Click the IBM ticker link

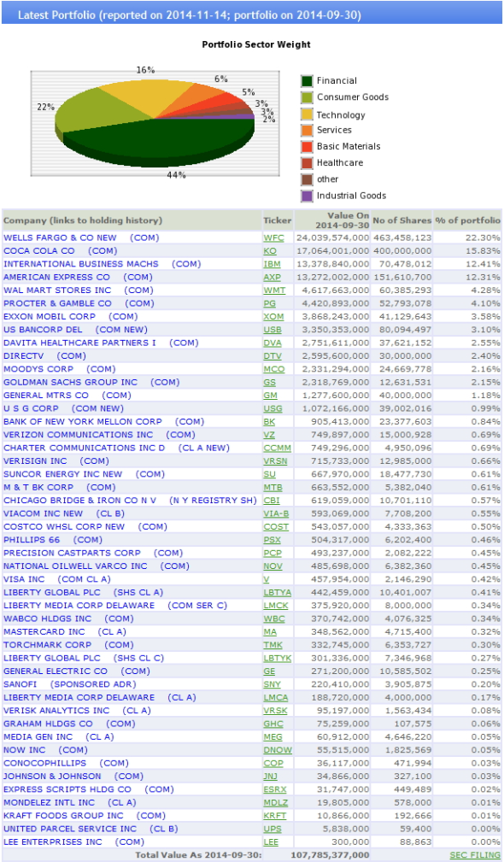[272, 265]
